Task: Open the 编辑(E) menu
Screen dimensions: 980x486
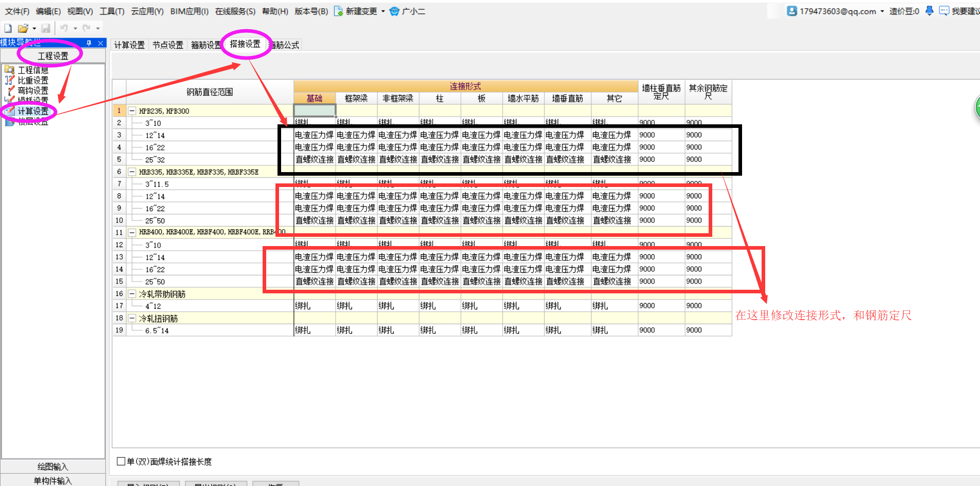Action: tap(48, 11)
